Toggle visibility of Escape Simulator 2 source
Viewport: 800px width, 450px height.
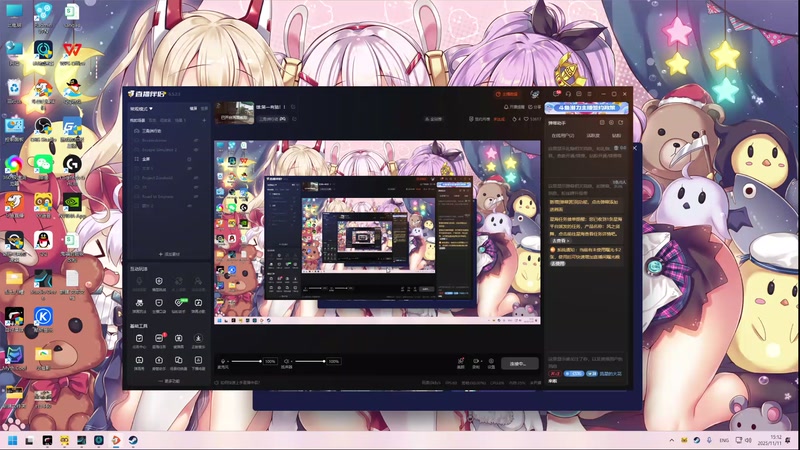pyautogui.click(x=196, y=150)
